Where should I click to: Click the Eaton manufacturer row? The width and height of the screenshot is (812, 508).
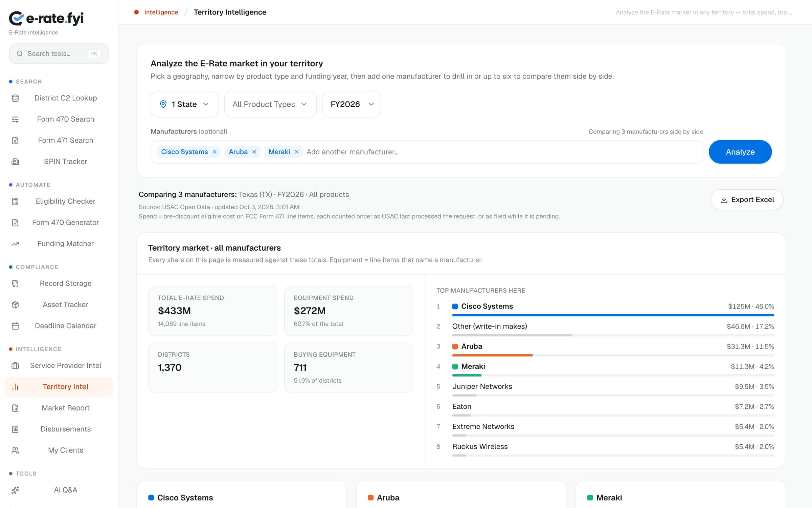tap(605, 409)
